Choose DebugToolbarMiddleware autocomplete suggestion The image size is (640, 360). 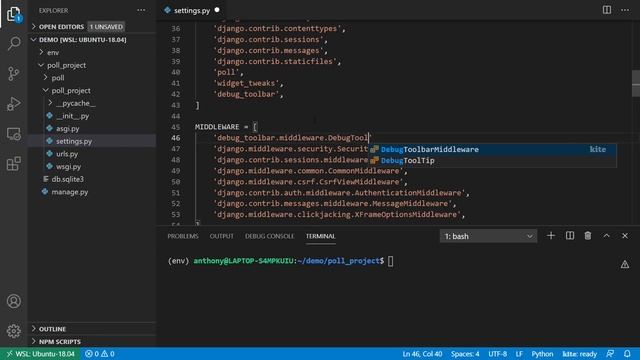pyautogui.click(x=492, y=149)
